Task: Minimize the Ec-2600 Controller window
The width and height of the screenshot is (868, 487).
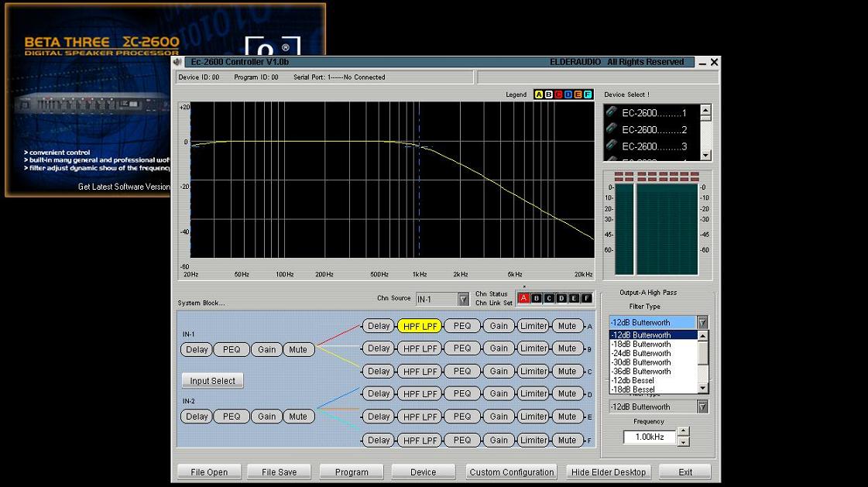Action: [702, 63]
